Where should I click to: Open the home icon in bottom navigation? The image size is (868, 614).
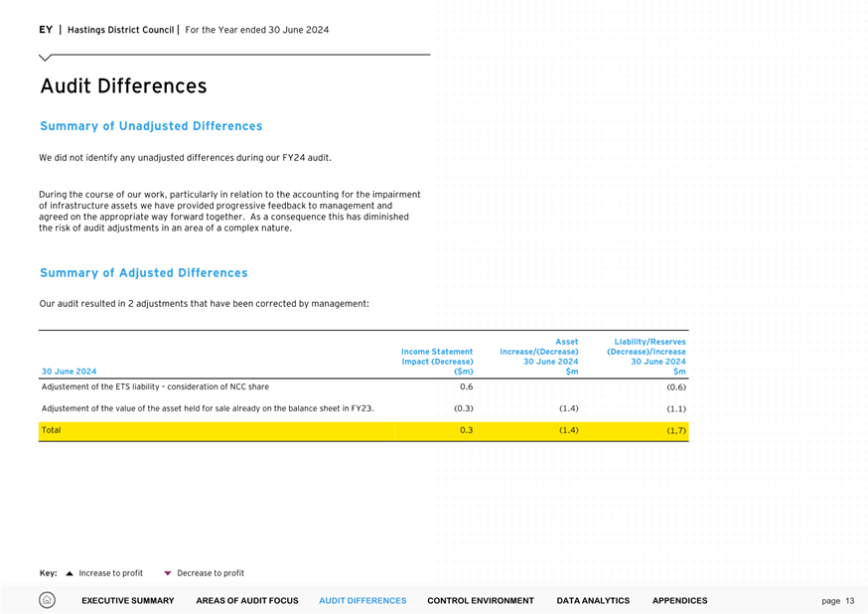pos(47,600)
